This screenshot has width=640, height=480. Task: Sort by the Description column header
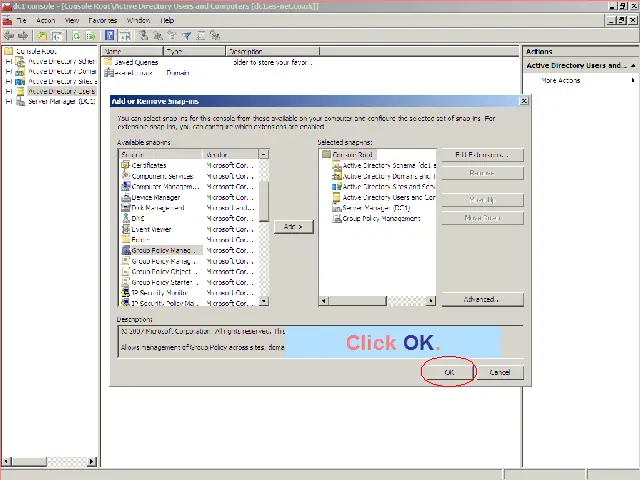tap(272, 51)
